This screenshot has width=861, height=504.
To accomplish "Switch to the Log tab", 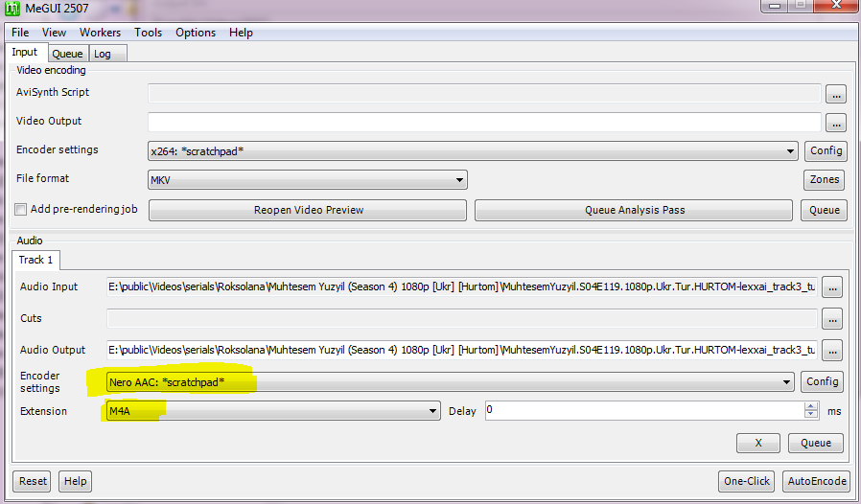I will tap(103, 55).
